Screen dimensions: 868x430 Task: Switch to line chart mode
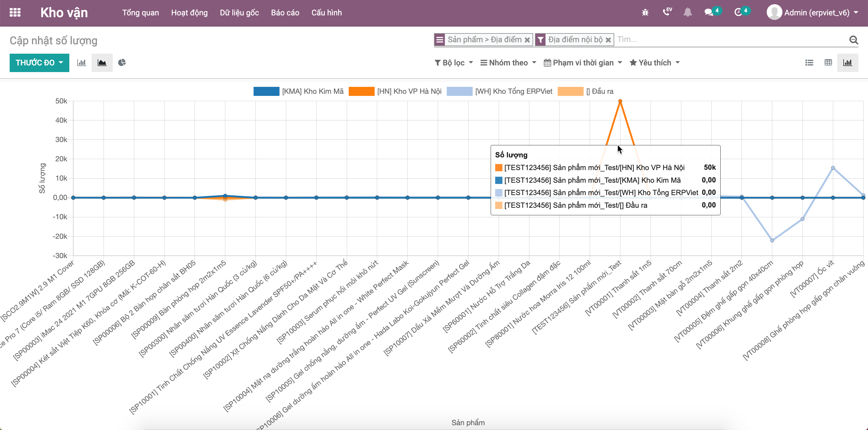coord(102,63)
